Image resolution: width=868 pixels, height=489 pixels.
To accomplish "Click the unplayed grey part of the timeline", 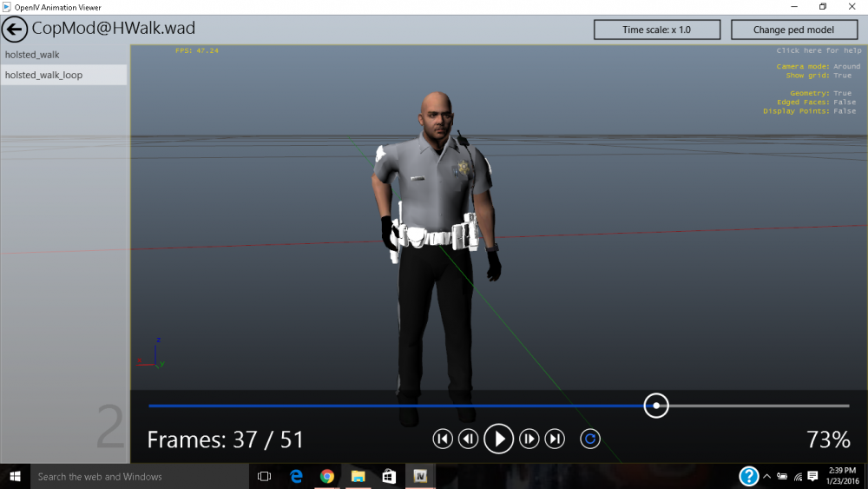I will pyautogui.click(x=759, y=406).
